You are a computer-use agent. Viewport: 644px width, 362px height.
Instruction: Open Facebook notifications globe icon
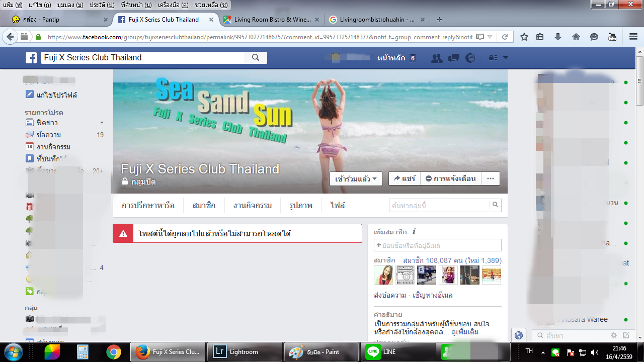point(470,58)
